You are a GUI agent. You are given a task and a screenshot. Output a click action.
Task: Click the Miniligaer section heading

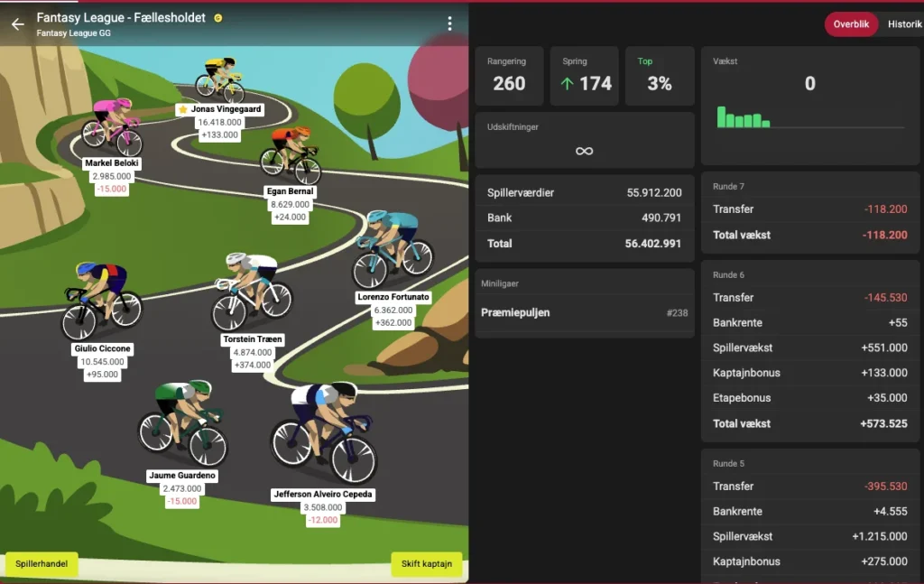point(500,284)
